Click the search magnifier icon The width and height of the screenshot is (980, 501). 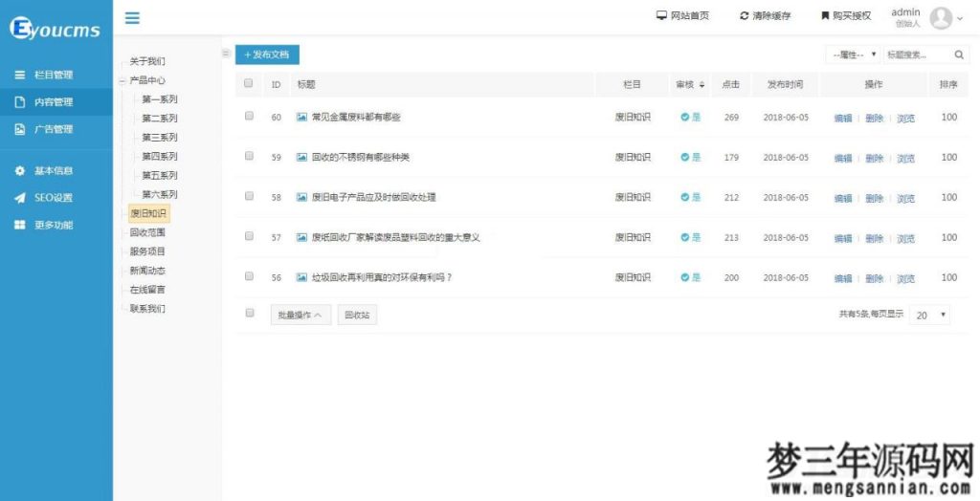point(959,54)
